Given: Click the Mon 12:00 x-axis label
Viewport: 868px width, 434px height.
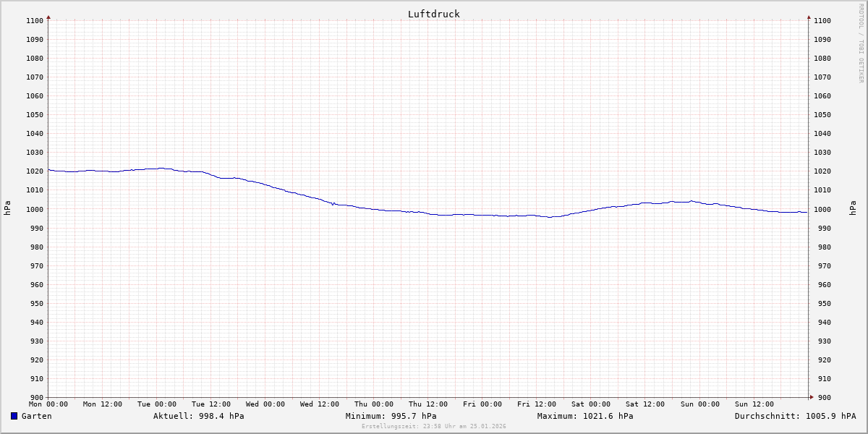Looking at the screenshot, I should (103, 404).
